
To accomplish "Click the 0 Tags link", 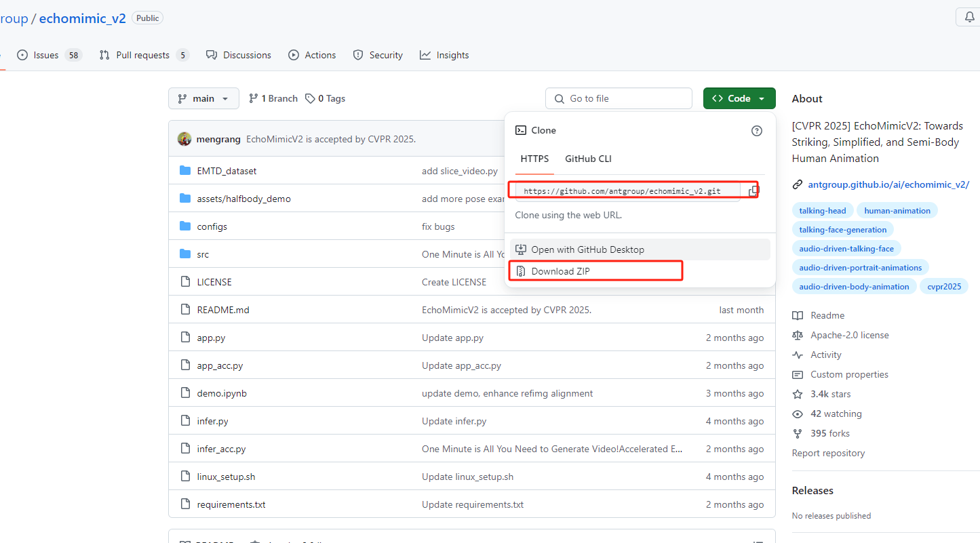I will click(x=325, y=98).
